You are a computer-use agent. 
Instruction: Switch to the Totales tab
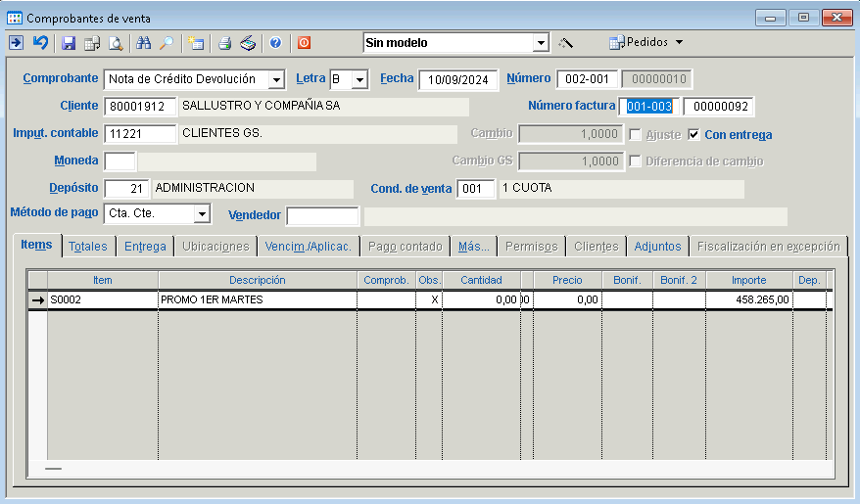pos(88,247)
